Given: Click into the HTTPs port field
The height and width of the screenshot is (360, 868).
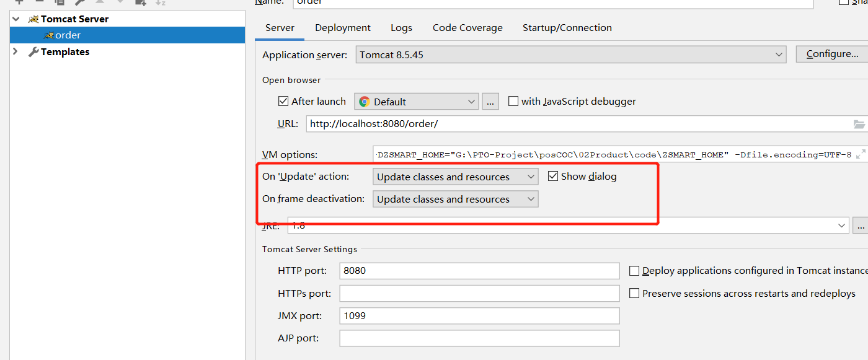Looking at the screenshot, I should pyautogui.click(x=479, y=293).
